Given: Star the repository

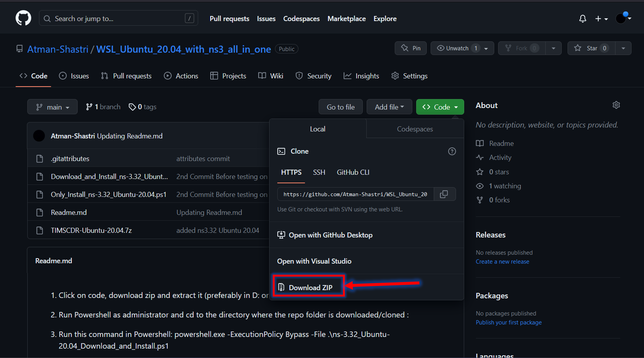Looking at the screenshot, I should tap(591, 48).
